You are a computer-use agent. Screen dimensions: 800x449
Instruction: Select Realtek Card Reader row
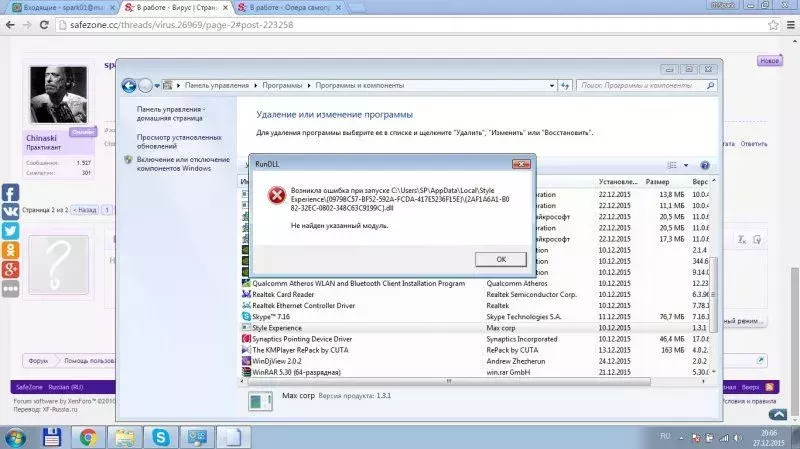pos(475,294)
